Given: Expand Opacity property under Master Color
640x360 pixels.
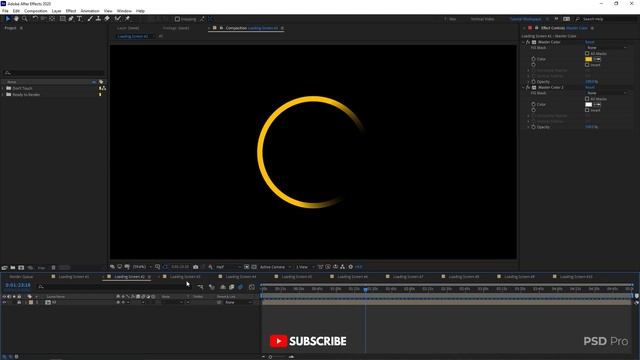Looking at the screenshot, I should point(529,82).
